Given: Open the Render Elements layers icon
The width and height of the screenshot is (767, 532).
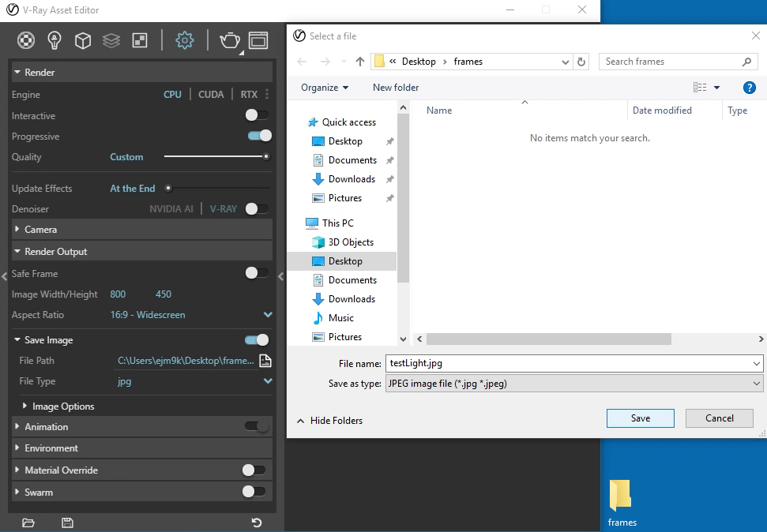Looking at the screenshot, I should pyautogui.click(x=111, y=40).
